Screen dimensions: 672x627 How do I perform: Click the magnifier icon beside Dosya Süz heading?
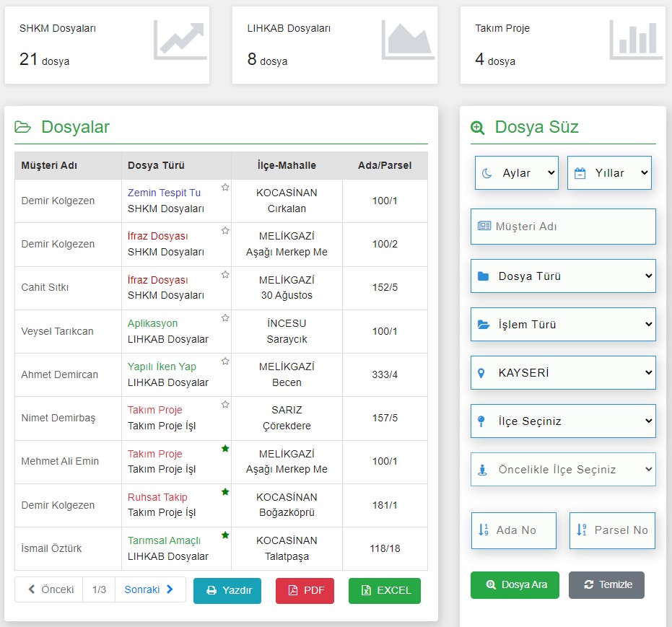click(x=477, y=128)
